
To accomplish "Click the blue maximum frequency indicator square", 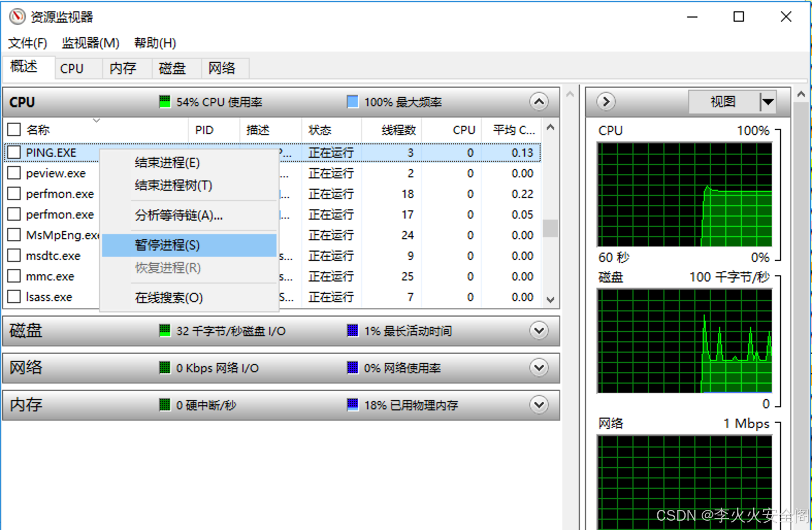I will point(352,102).
